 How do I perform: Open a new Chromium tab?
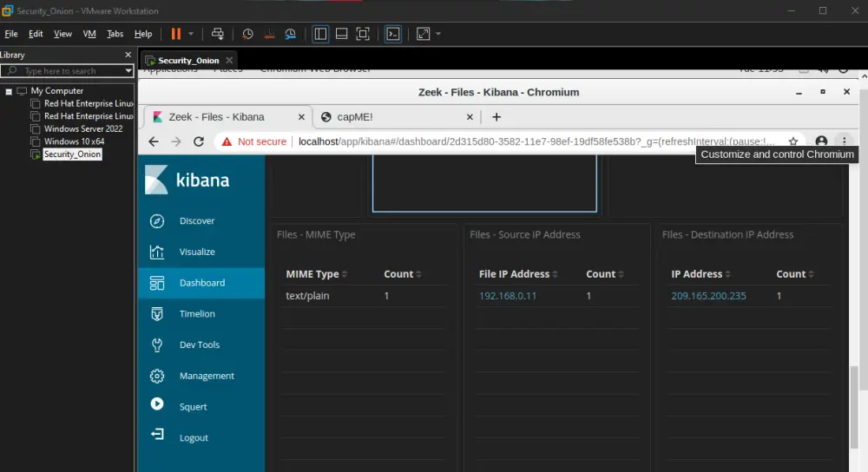pos(496,117)
